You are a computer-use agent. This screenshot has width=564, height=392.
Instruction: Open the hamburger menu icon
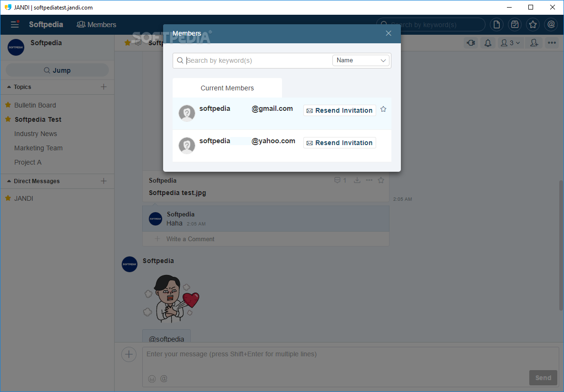click(x=15, y=24)
